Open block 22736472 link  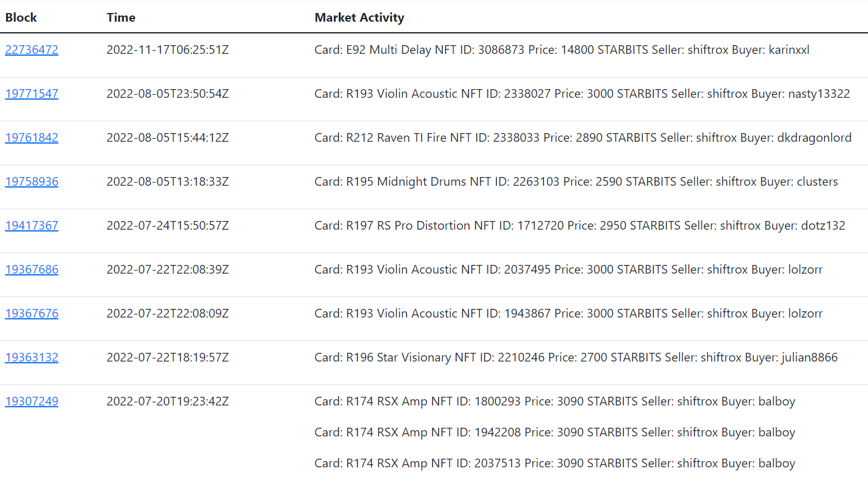pos(32,50)
